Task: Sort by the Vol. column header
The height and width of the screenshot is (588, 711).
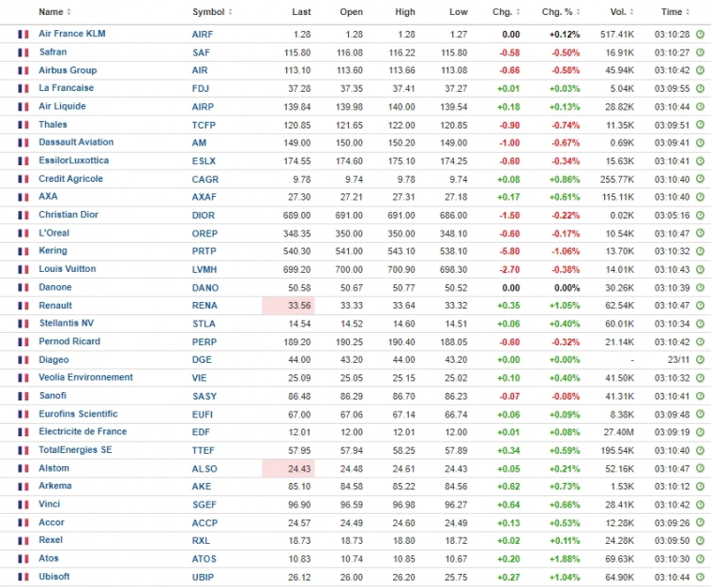Action: point(620,12)
